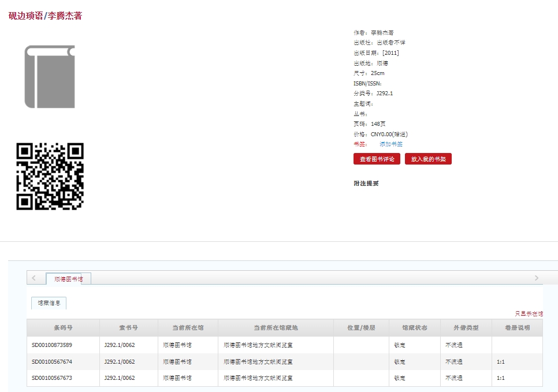Click the 价格：CNY0.00(赠送) line

(x=381, y=134)
